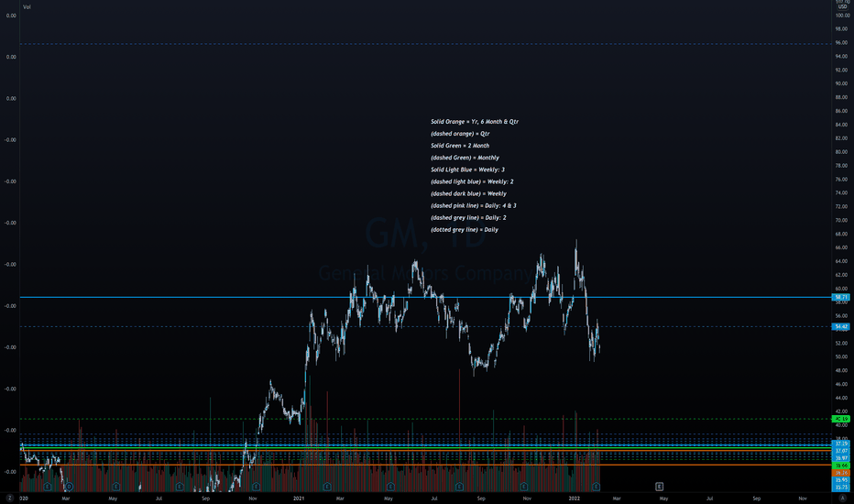Select the earnings marker near February 2021
The width and height of the screenshot is (854, 504).
tap(327, 486)
